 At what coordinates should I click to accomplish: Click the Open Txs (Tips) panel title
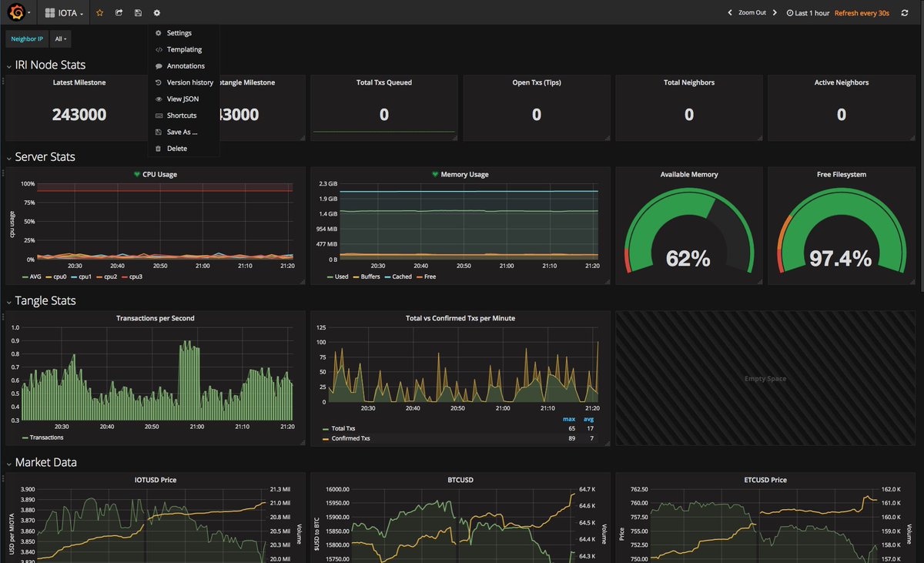click(537, 82)
